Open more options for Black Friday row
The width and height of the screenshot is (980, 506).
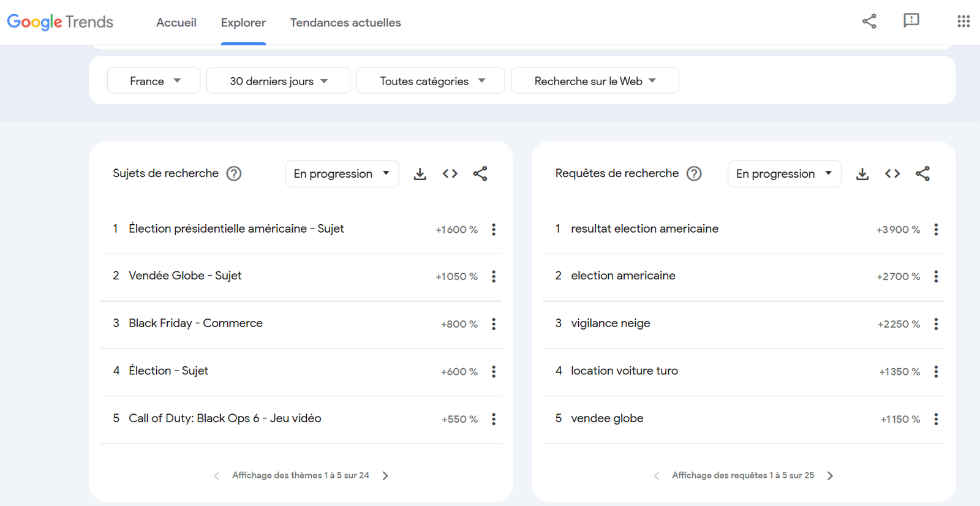pyautogui.click(x=494, y=323)
